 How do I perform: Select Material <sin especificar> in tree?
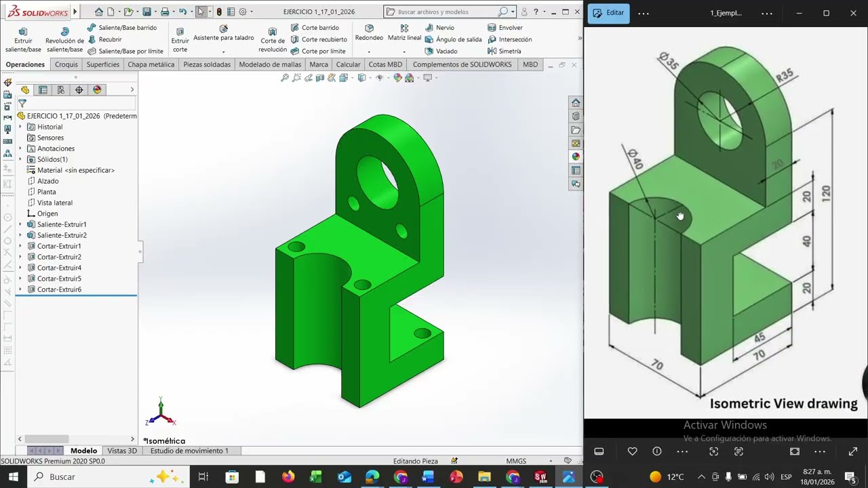point(71,170)
